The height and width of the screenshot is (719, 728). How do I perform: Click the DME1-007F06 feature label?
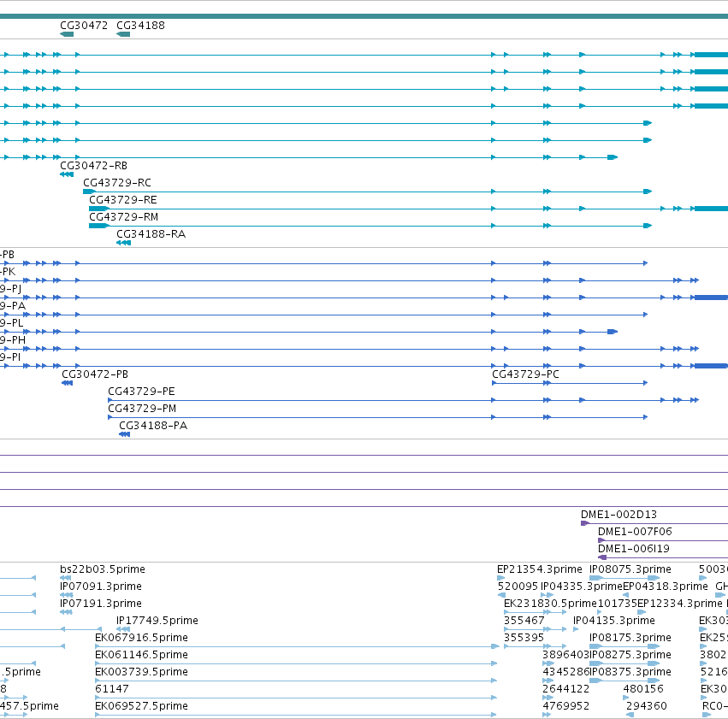pos(635,532)
